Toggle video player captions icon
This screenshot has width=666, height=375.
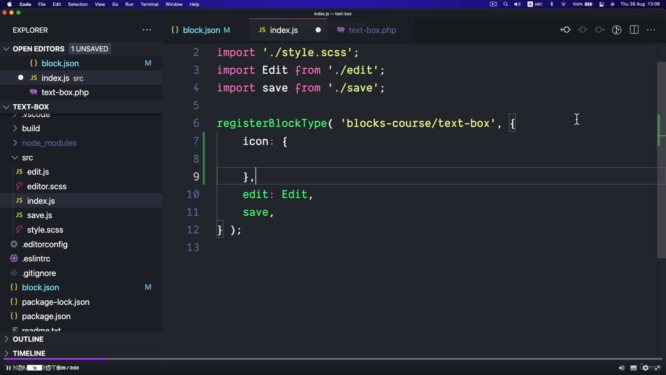click(x=633, y=368)
